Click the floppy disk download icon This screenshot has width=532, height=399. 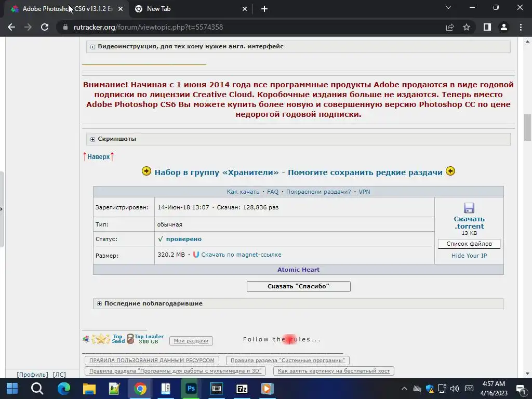click(469, 208)
